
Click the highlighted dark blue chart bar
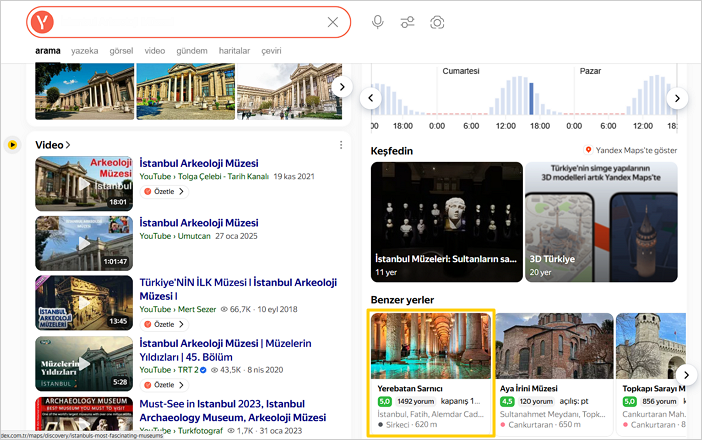point(531,98)
